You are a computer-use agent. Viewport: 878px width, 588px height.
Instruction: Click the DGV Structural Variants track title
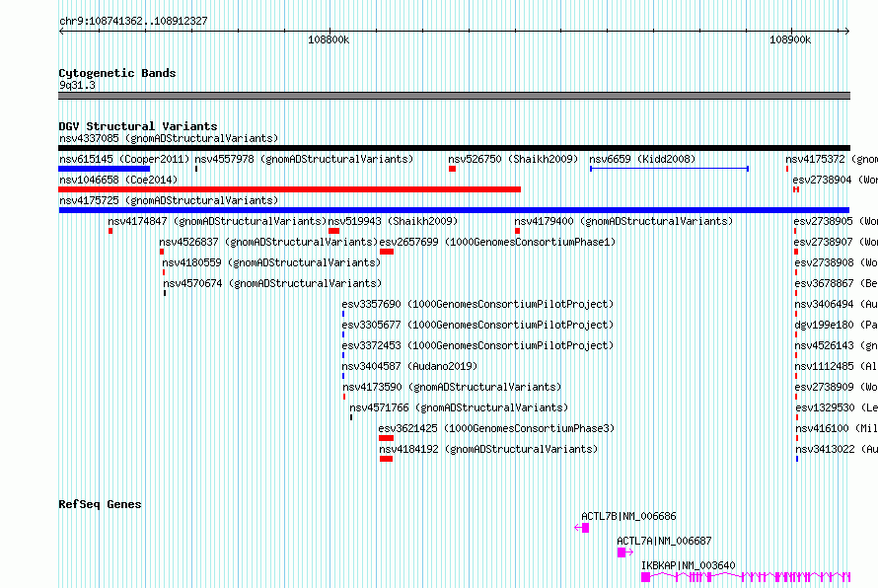tap(138, 126)
